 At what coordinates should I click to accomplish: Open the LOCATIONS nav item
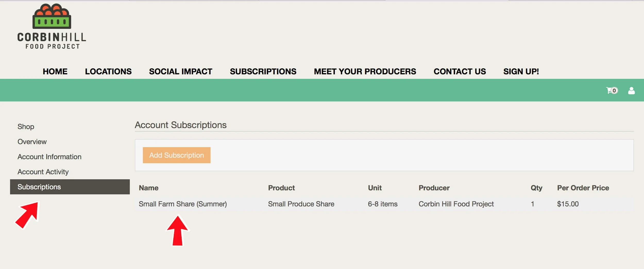[x=108, y=71]
